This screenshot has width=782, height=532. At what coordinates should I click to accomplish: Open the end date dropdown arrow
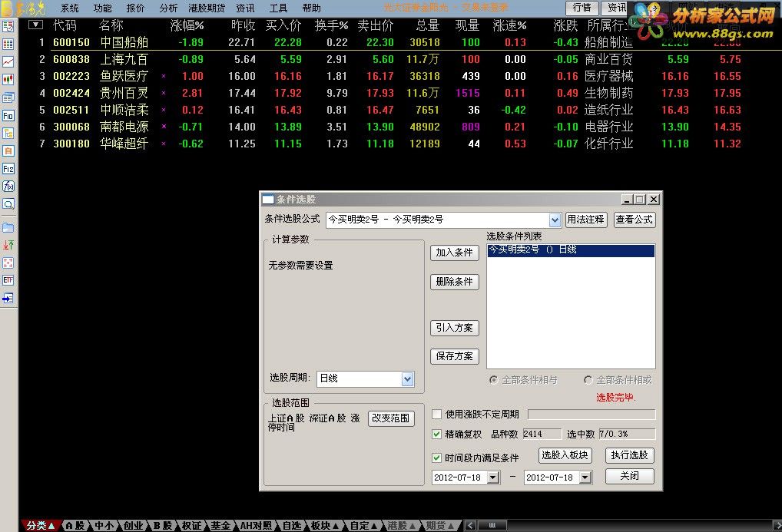[585, 477]
